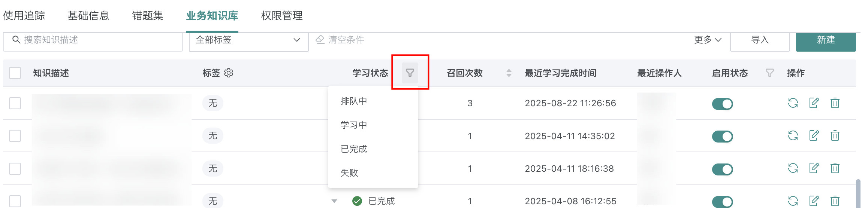868x208 pixels.
Task: Expand the 更多 options dropdown
Action: (708, 40)
